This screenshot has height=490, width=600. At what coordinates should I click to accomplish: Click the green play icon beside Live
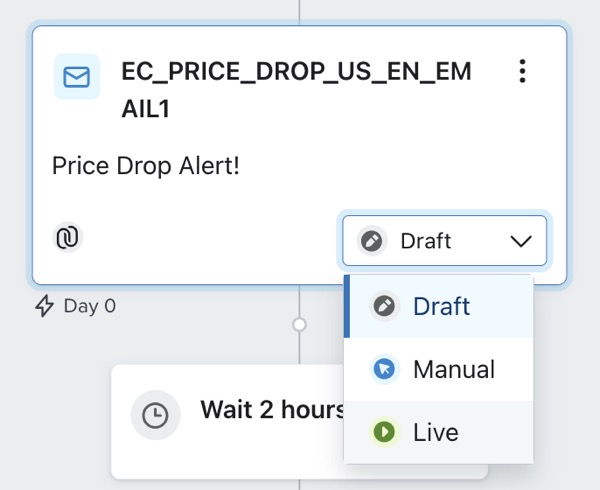[x=383, y=432]
